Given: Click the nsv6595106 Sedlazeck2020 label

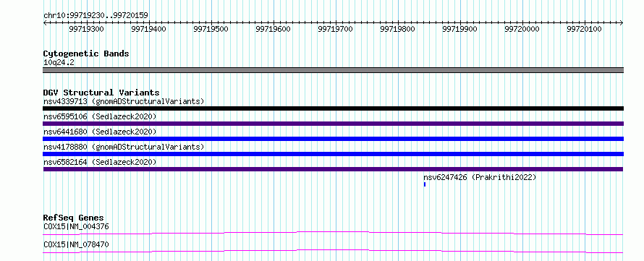Looking at the screenshot, I should (x=100, y=117).
